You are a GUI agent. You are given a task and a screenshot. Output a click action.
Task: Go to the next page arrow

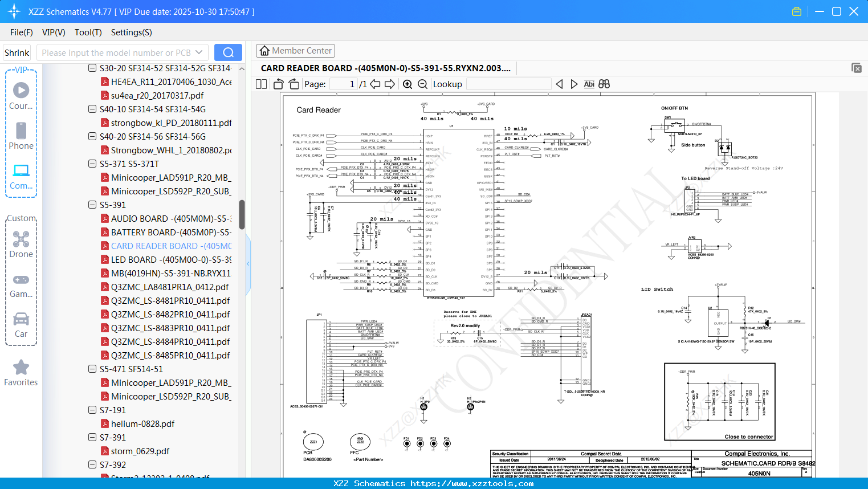390,84
